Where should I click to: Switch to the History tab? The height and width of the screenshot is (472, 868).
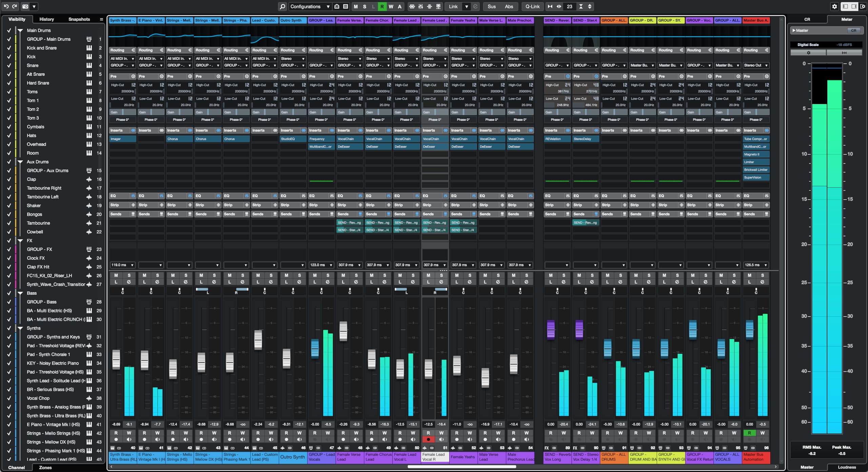point(46,19)
